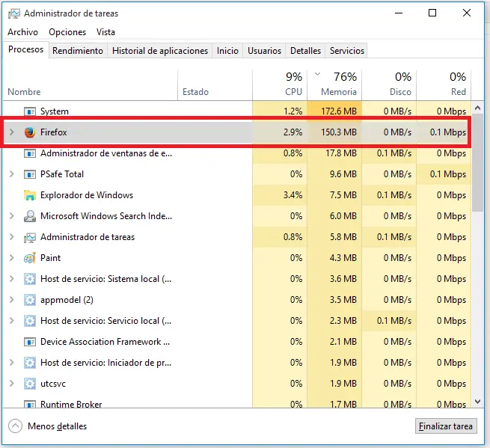Switch to the Detalles tab
Screen dimensions: 490x448
tap(305, 51)
